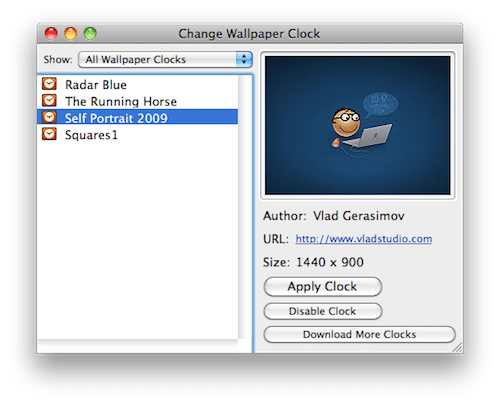Visit the www.vladstudio.com link
500x404 pixels.
[x=364, y=239]
